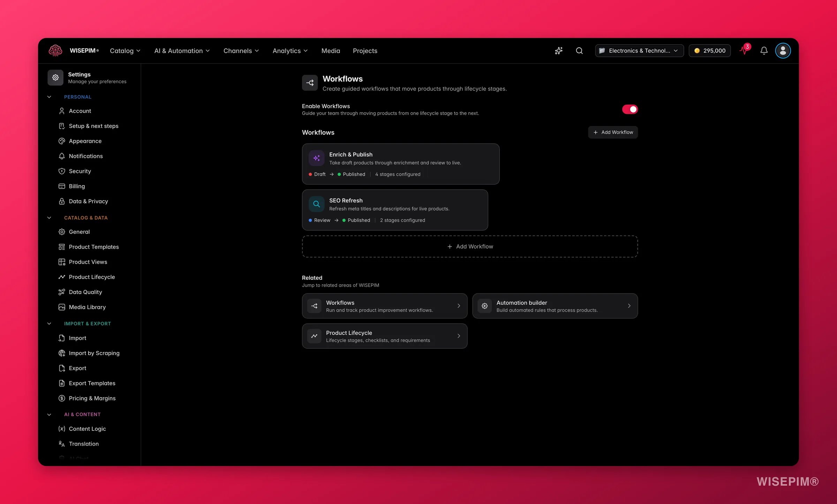The width and height of the screenshot is (837, 504).
Task: Open the AI sparkle assistant icon
Action: [559, 51]
